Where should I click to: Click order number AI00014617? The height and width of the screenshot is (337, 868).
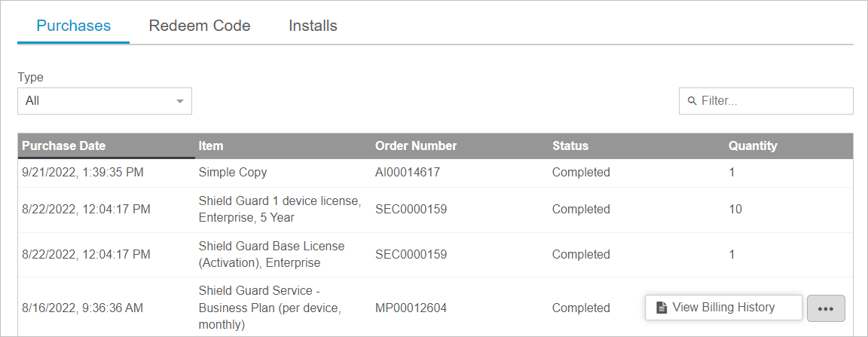point(408,173)
